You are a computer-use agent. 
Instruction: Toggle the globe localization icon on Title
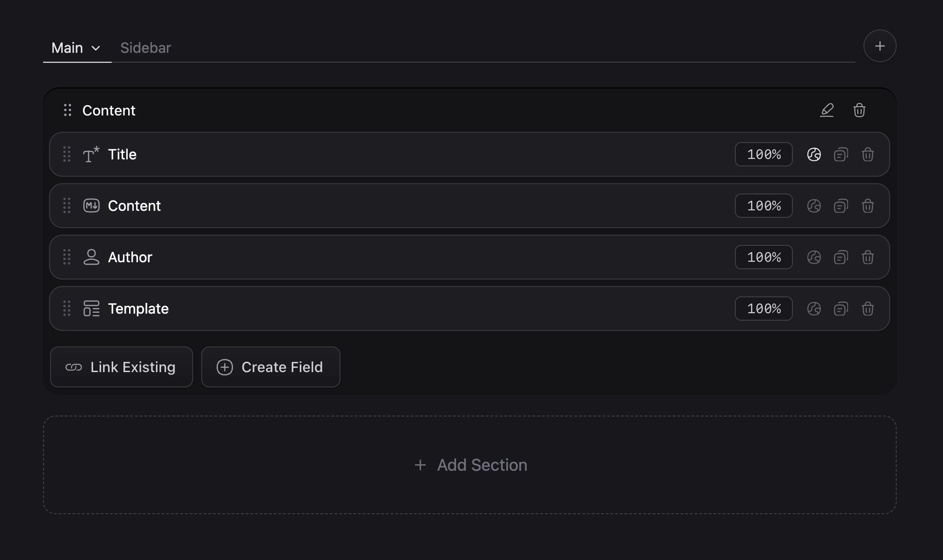click(814, 154)
